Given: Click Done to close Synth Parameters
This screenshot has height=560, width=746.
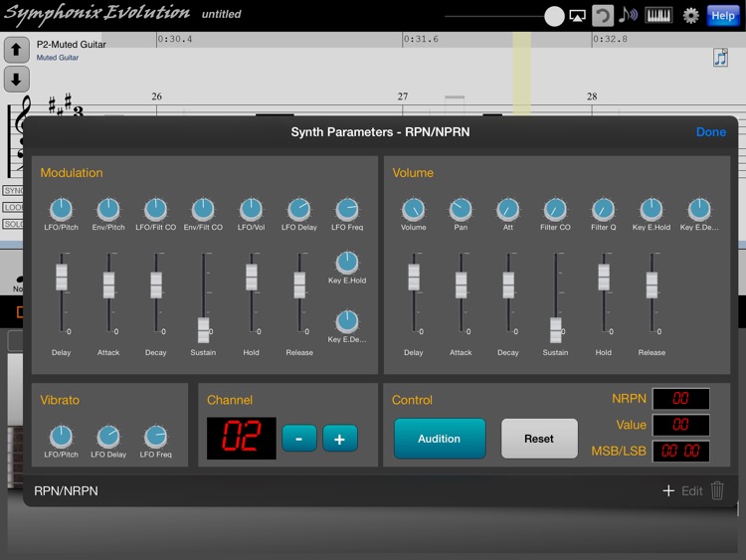Looking at the screenshot, I should (x=711, y=131).
